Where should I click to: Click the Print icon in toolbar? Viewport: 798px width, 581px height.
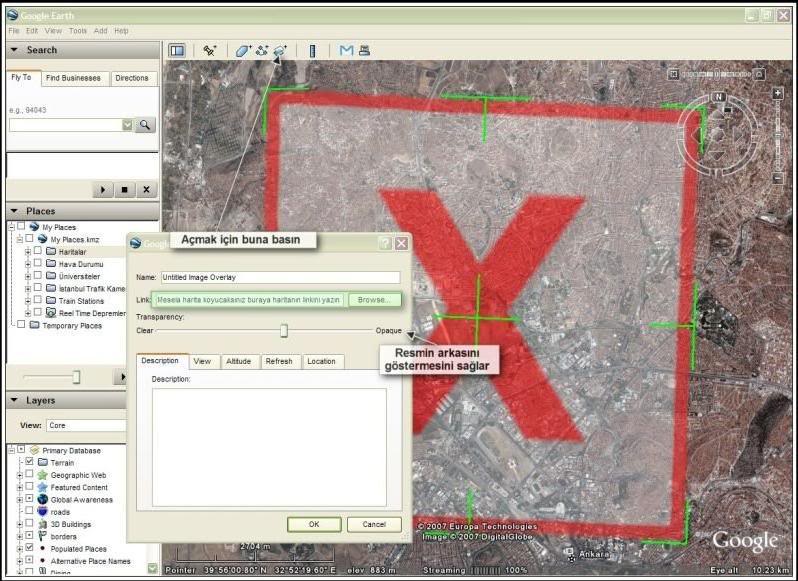tap(365, 50)
